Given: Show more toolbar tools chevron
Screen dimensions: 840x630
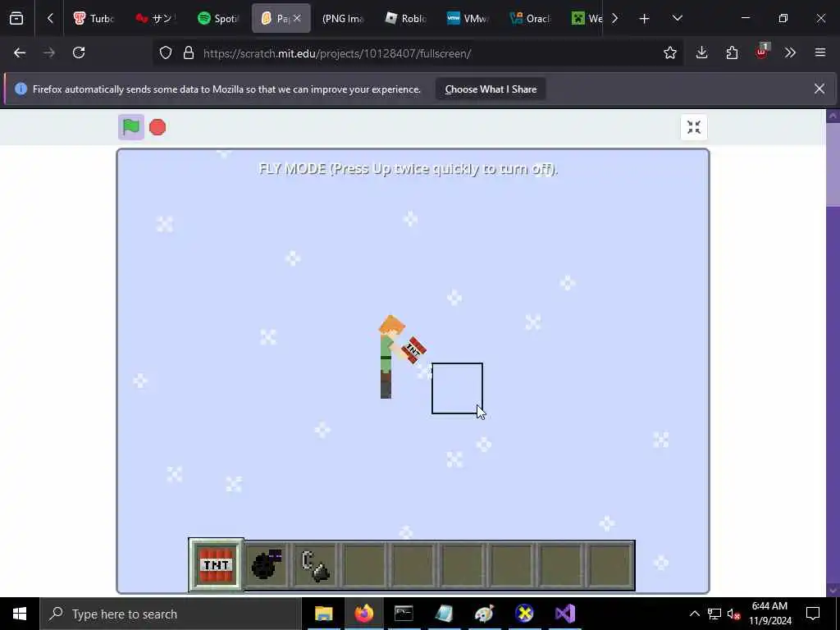Looking at the screenshot, I should pos(790,52).
